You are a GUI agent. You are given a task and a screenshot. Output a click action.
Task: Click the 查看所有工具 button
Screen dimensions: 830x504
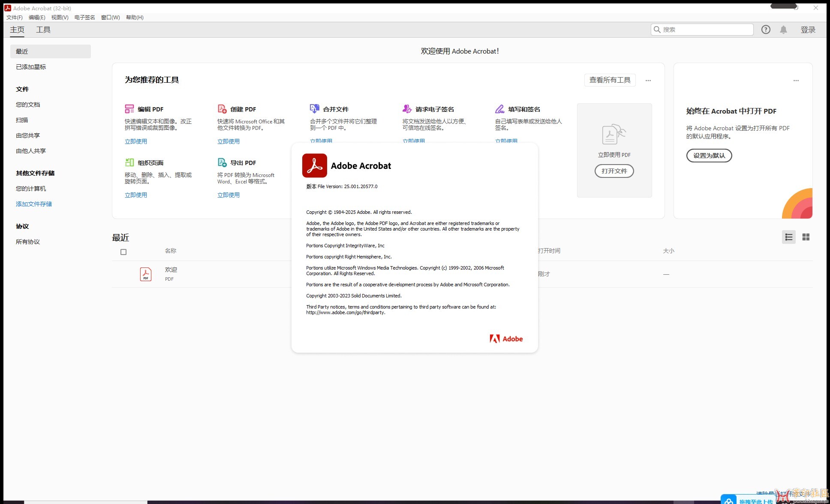tap(610, 80)
